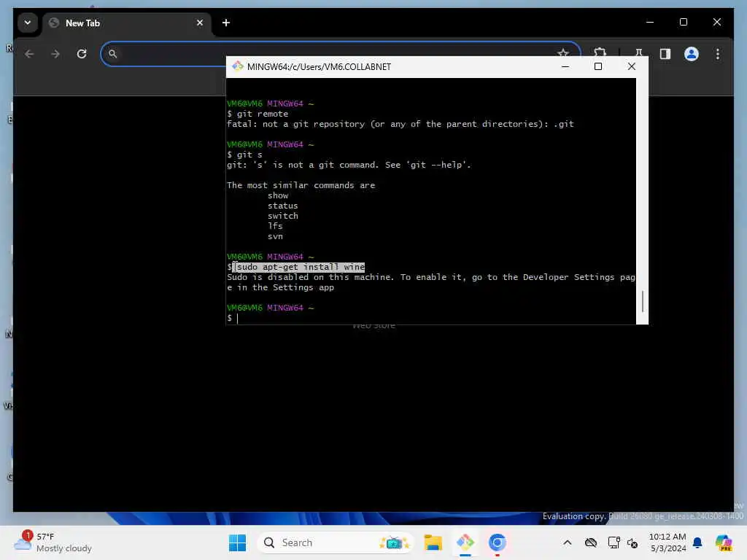Open File Explorer from taskbar
The width and height of the screenshot is (747, 560).
(x=433, y=542)
